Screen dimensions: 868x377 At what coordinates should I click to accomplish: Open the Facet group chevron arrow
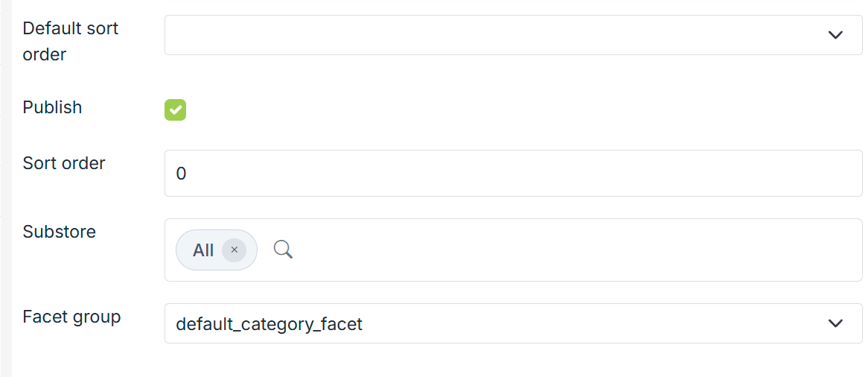[x=835, y=323]
